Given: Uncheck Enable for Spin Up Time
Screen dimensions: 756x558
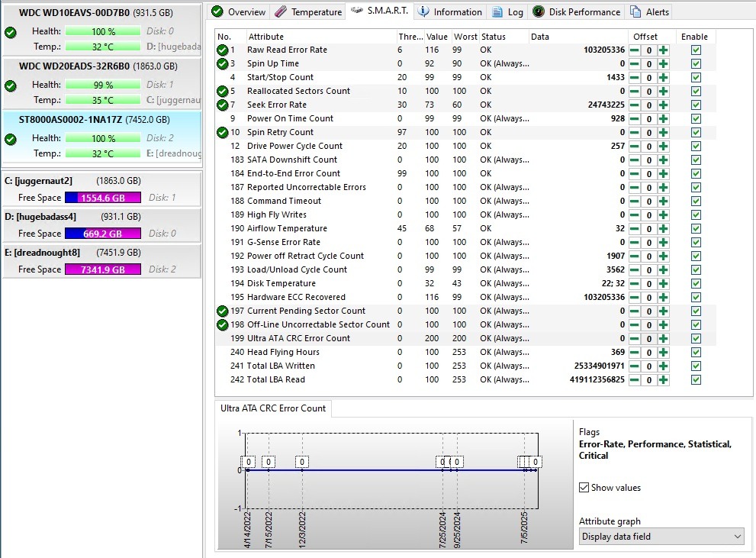Looking at the screenshot, I should 696,63.
